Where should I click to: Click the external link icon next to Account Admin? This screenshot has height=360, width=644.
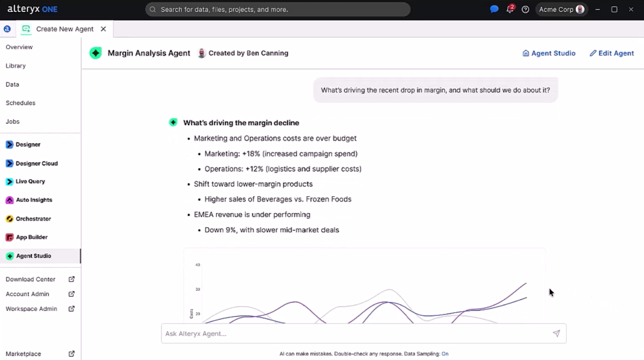[71, 294]
